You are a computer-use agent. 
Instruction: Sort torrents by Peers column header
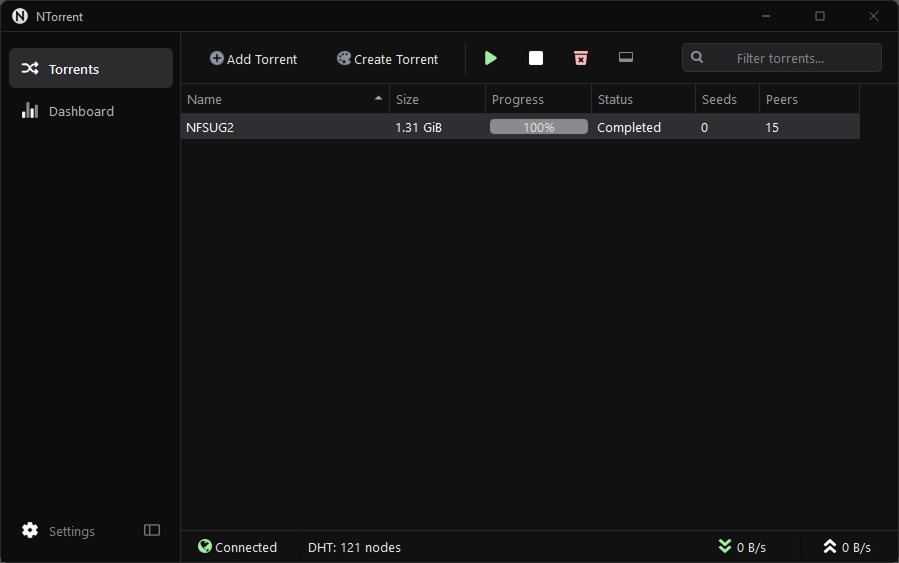tap(810, 99)
